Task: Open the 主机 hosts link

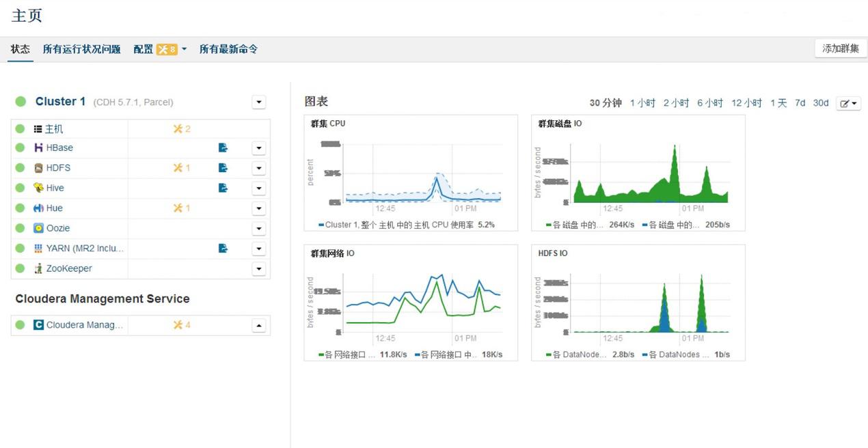Action: point(54,129)
